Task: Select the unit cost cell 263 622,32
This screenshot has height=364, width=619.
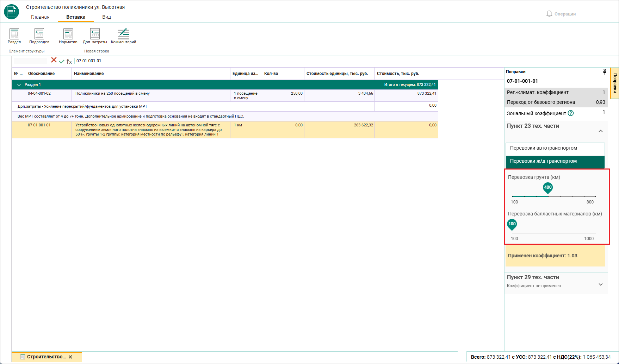Action: [x=339, y=130]
